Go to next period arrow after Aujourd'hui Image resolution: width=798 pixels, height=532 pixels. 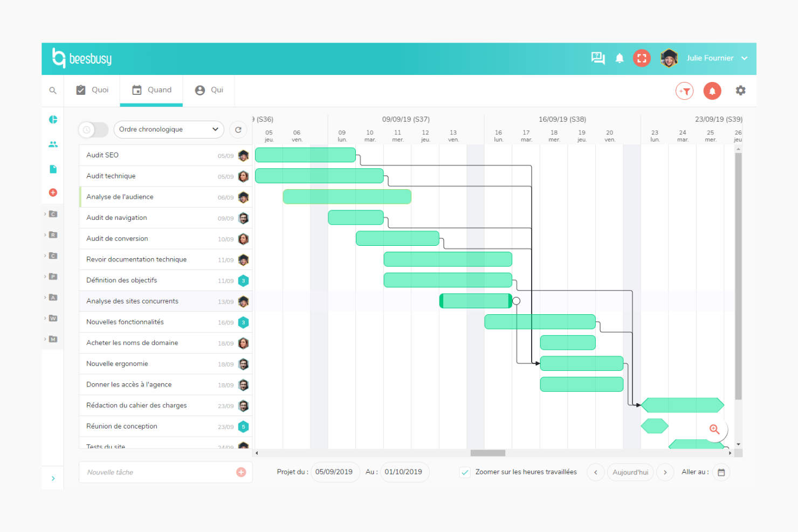pyautogui.click(x=665, y=472)
